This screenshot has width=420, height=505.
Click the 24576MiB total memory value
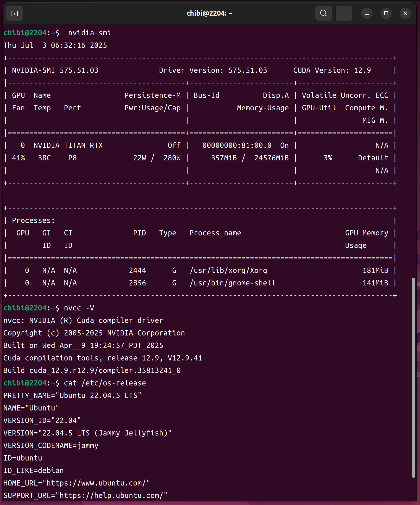(271, 158)
